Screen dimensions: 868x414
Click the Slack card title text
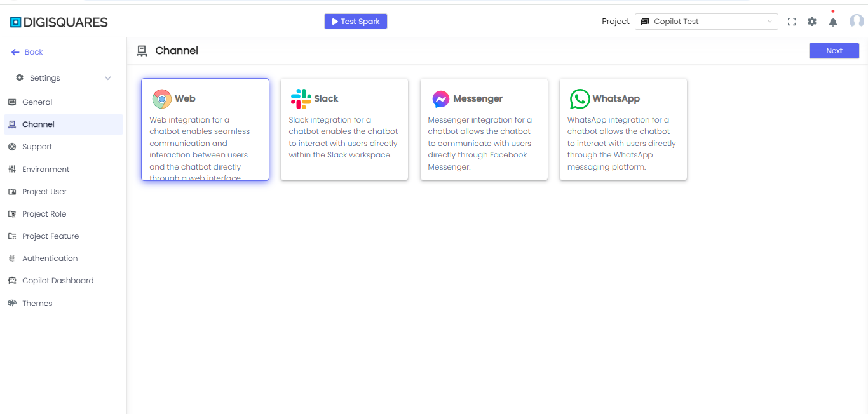(326, 98)
